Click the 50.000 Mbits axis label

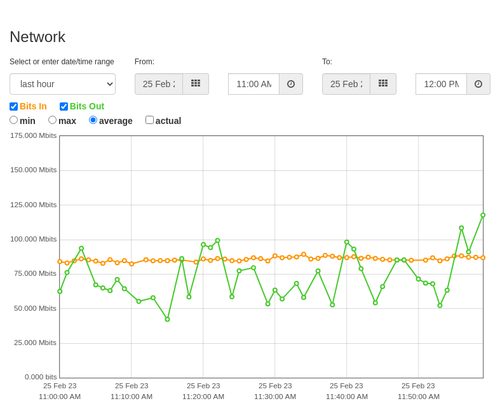35,308
